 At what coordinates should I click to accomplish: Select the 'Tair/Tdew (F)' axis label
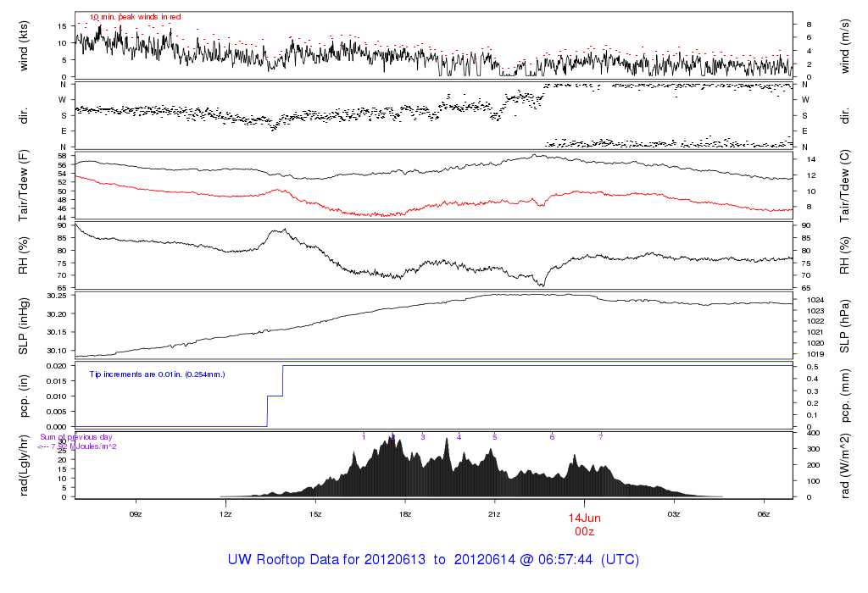(x=23, y=186)
